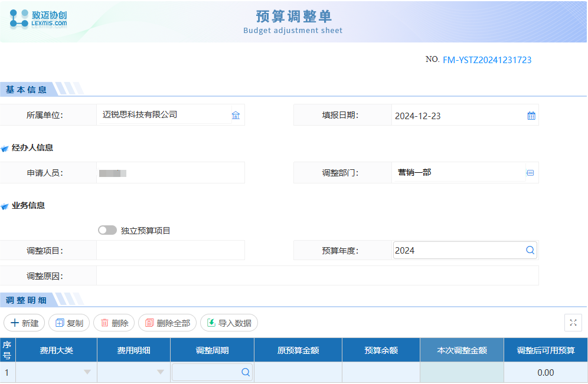Image resolution: width=588 pixels, height=384 pixels.
Task: Click the 本次调整金额 column header
Action: [x=462, y=350]
